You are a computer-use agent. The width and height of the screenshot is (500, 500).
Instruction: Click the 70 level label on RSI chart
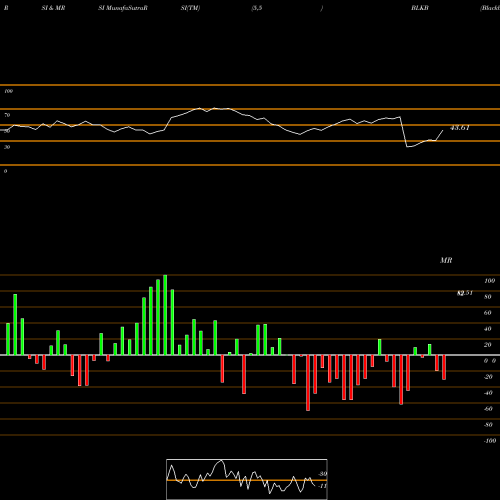pyautogui.click(x=7, y=115)
